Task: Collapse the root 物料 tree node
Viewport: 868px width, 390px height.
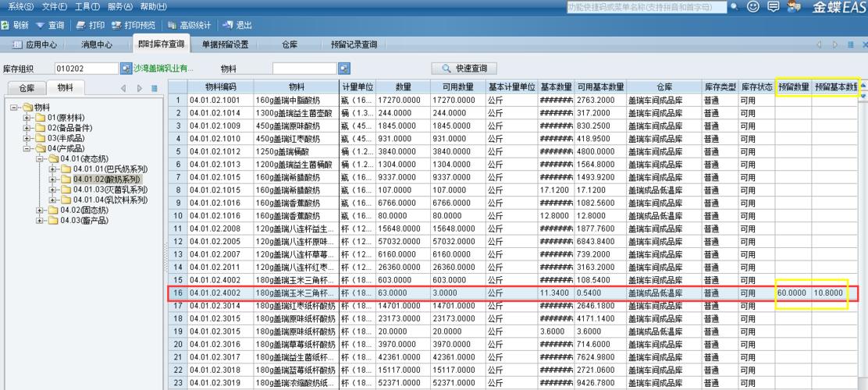Action: 13,108
